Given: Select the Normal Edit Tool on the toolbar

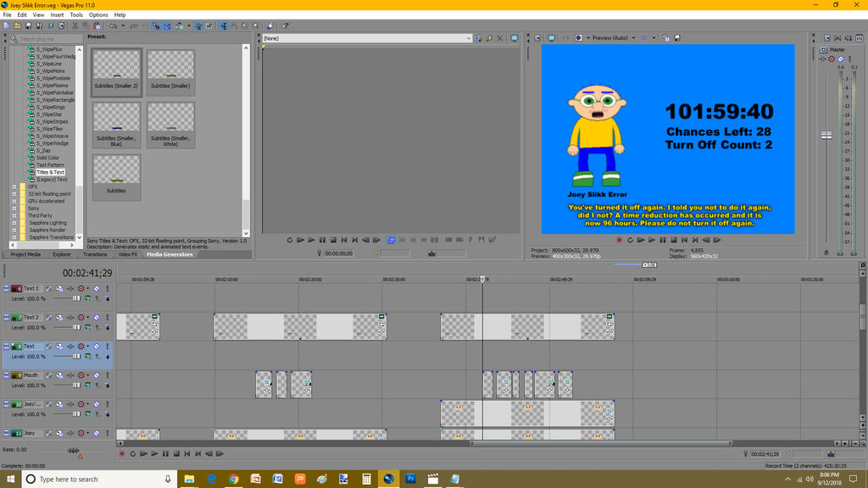Looking at the screenshot, I should [x=224, y=25].
